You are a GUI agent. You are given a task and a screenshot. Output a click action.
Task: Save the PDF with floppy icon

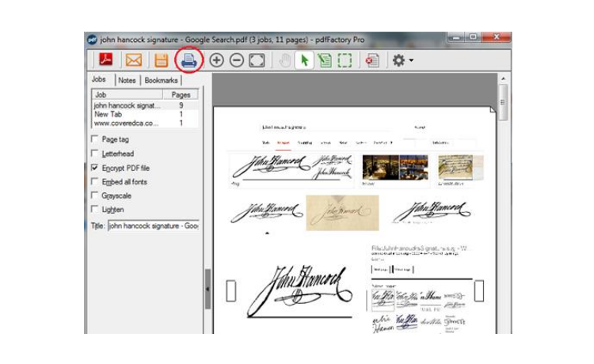[162, 61]
